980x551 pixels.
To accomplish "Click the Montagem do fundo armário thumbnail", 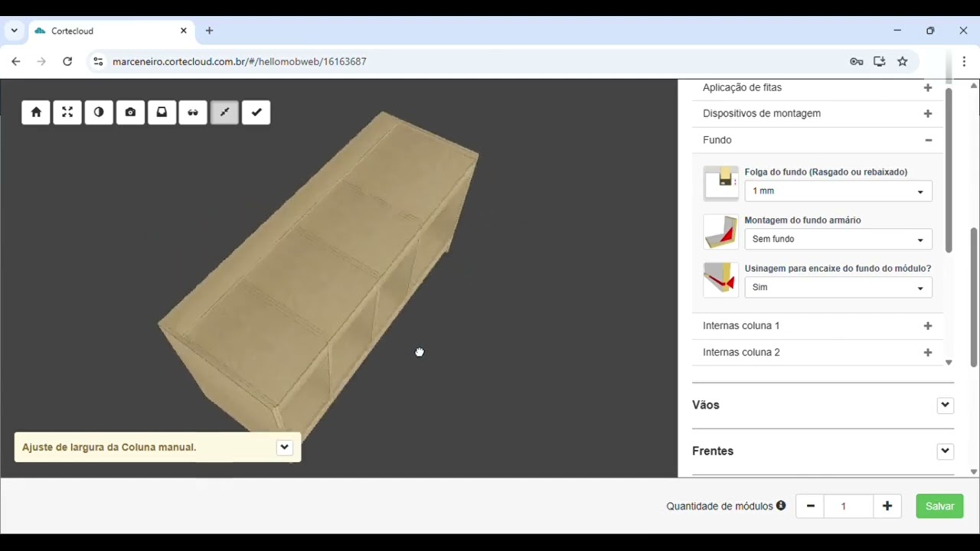I will (x=720, y=232).
